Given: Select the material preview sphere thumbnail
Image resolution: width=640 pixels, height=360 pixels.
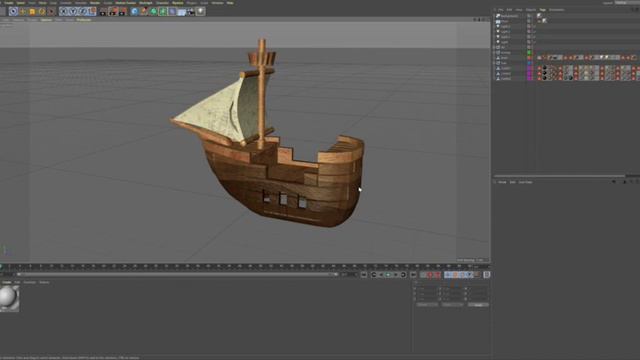Looking at the screenshot, I should click(9, 298).
